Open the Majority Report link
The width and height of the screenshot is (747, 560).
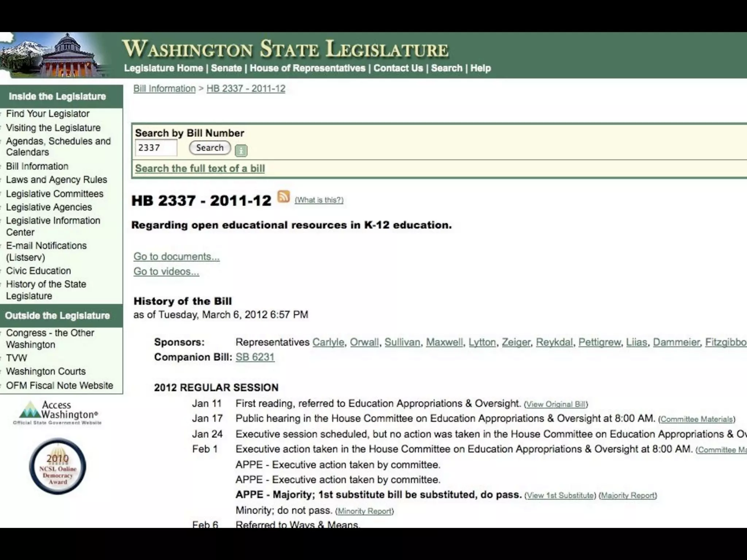[628, 495]
